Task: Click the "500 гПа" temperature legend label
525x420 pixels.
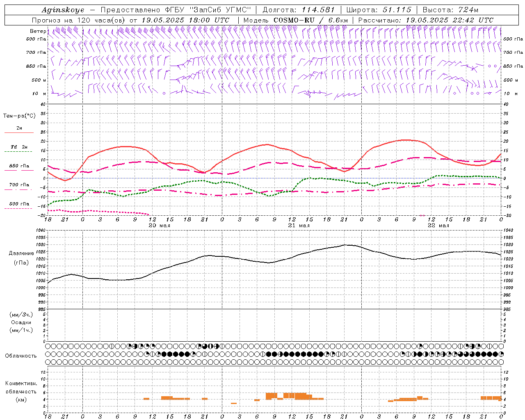Action: coord(19,204)
